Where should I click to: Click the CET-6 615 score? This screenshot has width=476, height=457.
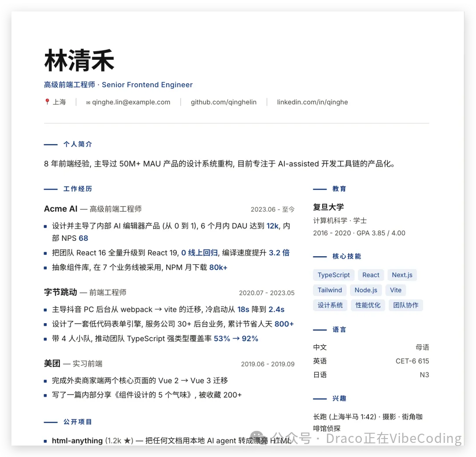click(412, 361)
